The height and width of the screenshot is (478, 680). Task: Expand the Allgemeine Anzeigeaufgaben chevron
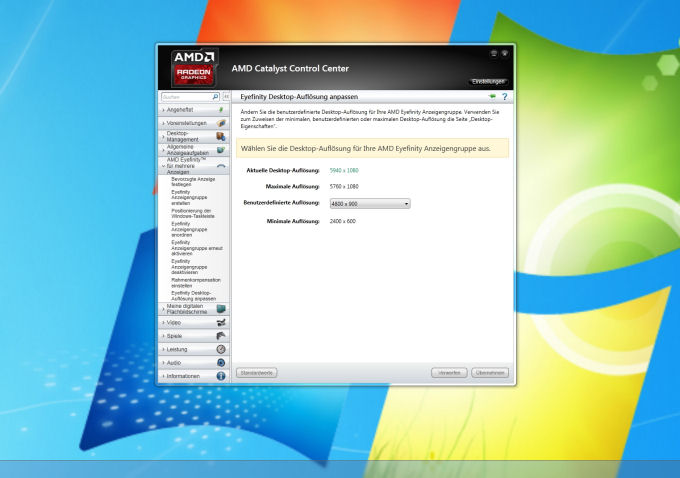(163, 150)
